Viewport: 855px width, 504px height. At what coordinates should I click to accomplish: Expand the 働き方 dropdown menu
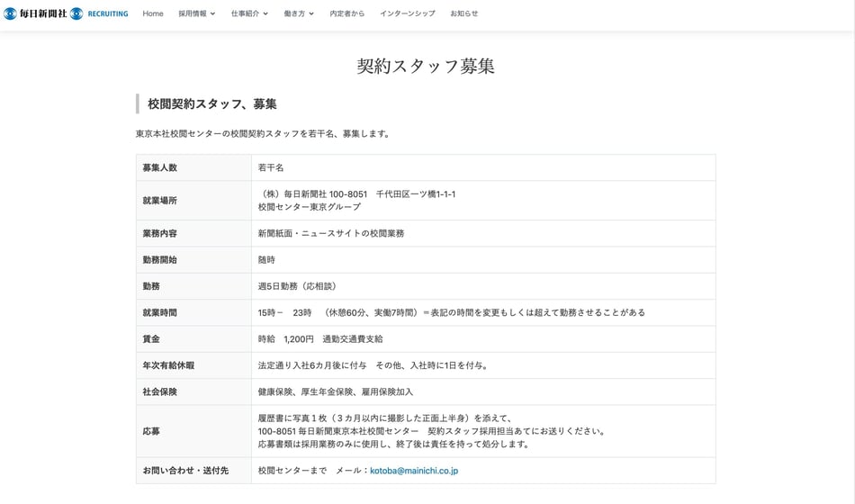[x=298, y=13]
